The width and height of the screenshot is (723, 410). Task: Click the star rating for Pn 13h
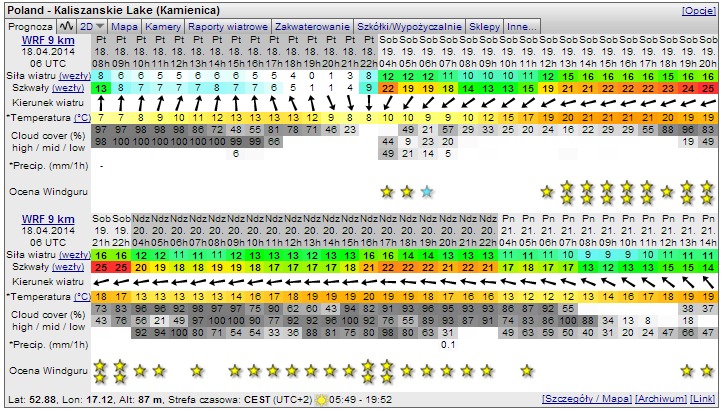[x=687, y=370]
